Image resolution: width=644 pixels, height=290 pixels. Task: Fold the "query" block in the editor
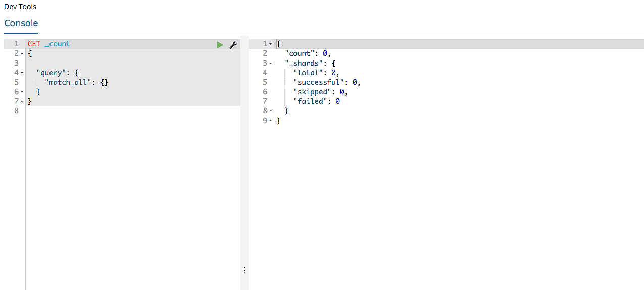click(x=22, y=73)
